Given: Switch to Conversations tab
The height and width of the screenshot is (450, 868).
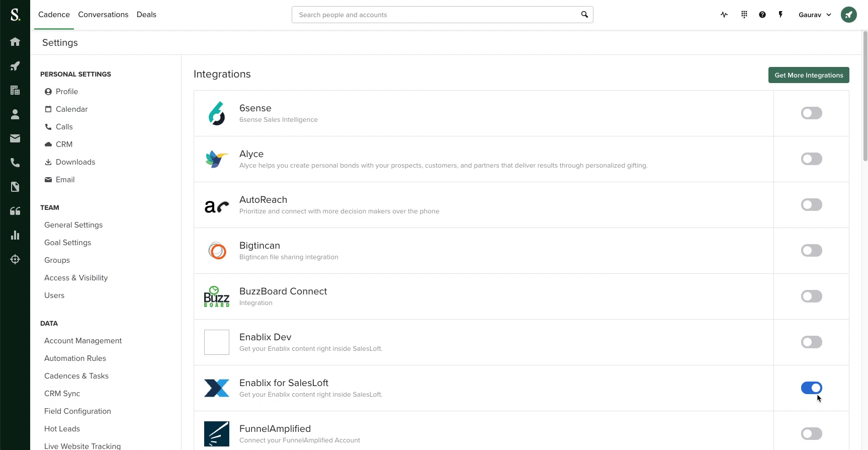Looking at the screenshot, I should pyautogui.click(x=103, y=15).
